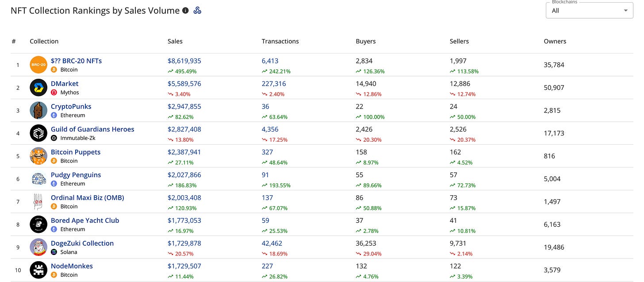Click the DogeZuki Collection avatar
The image size is (644, 282).
(38, 247)
